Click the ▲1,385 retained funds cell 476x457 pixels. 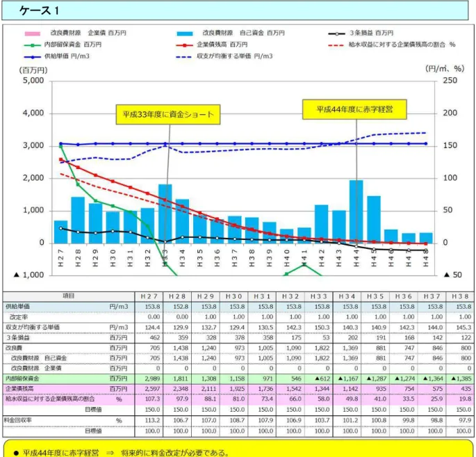[x=461, y=379]
